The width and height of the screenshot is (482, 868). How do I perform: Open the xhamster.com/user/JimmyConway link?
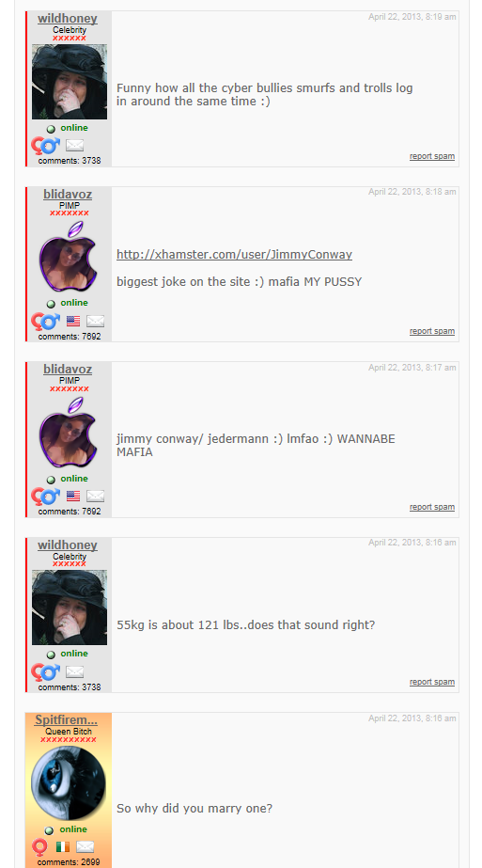[x=234, y=255]
